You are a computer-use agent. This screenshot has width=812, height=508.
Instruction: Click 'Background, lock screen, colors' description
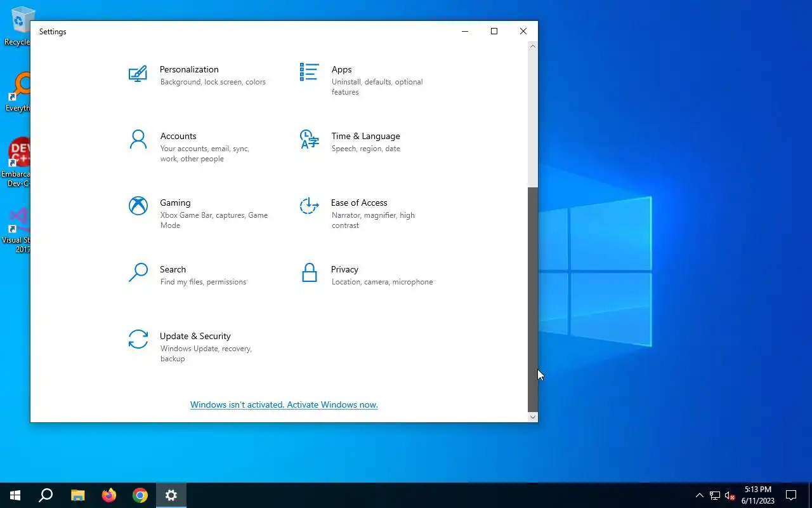pos(213,82)
